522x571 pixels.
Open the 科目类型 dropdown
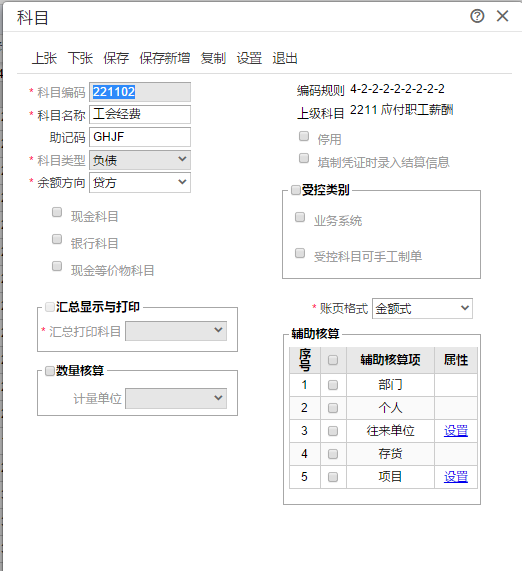pos(140,160)
